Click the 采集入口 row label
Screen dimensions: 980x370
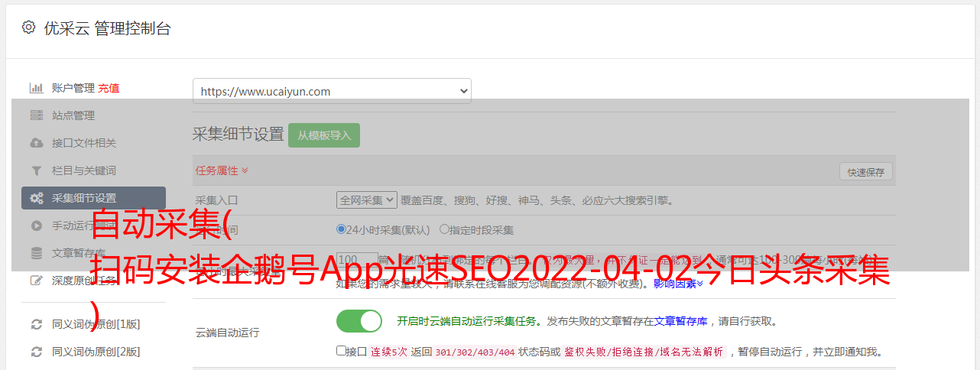(x=217, y=200)
